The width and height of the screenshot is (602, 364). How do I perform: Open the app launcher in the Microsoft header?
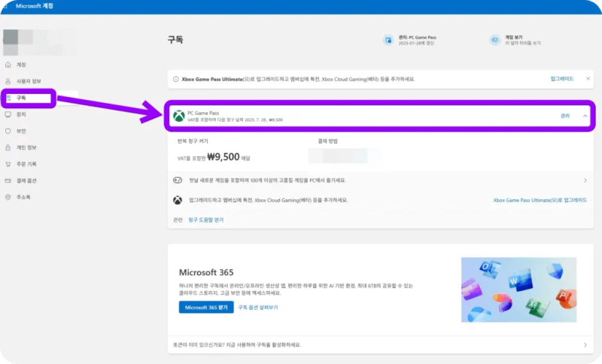pos(5,6)
